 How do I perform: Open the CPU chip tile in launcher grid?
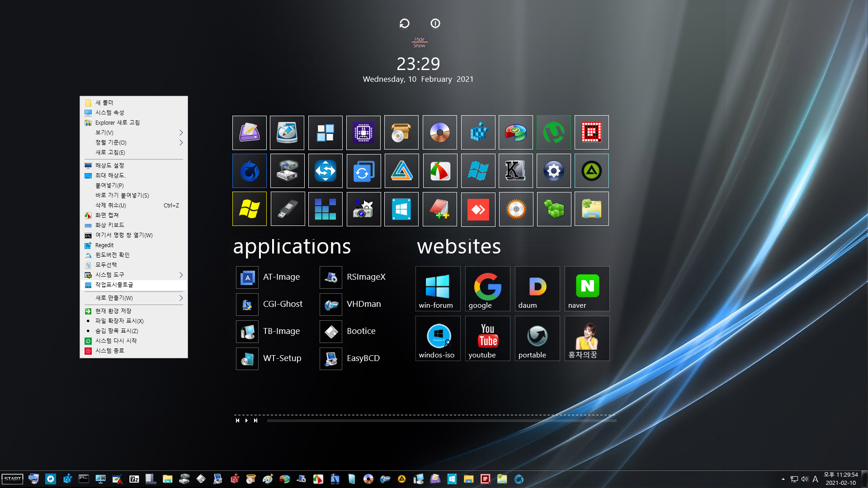pyautogui.click(x=363, y=132)
